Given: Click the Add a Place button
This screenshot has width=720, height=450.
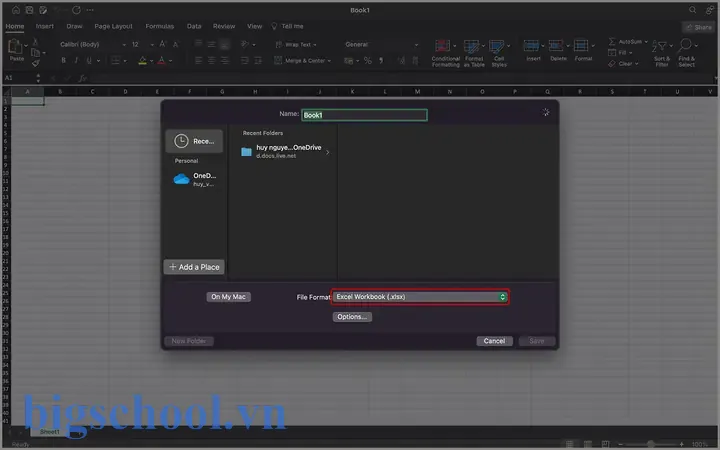Looking at the screenshot, I should pos(194,267).
